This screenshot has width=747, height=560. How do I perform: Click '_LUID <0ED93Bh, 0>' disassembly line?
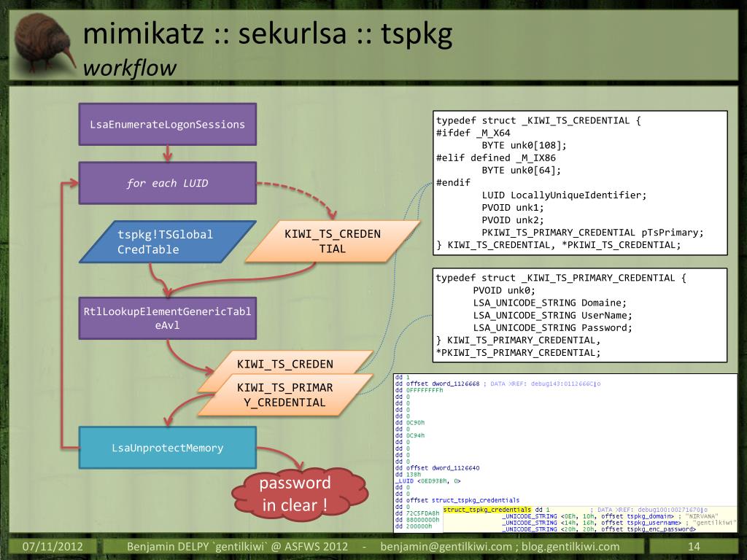(x=427, y=481)
